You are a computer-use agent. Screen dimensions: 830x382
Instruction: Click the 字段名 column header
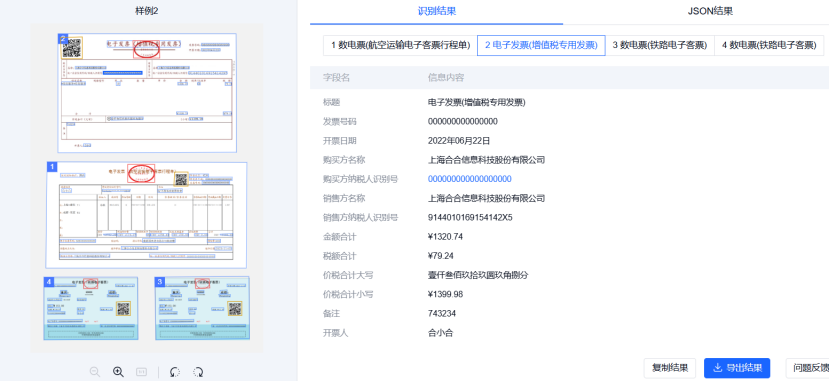pos(337,78)
